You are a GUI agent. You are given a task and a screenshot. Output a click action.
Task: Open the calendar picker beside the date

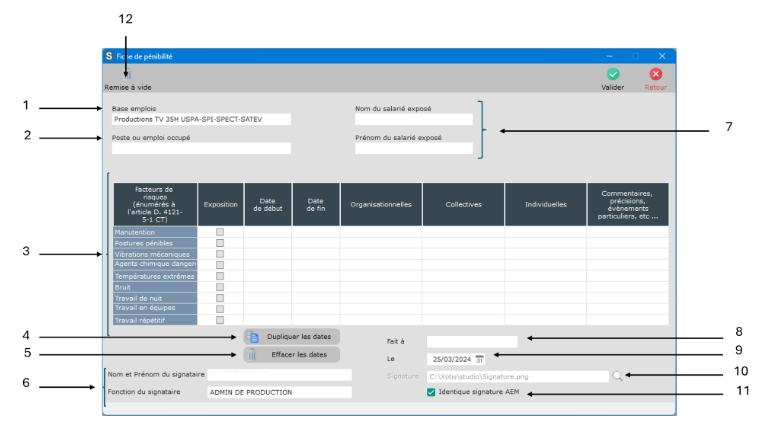480,358
